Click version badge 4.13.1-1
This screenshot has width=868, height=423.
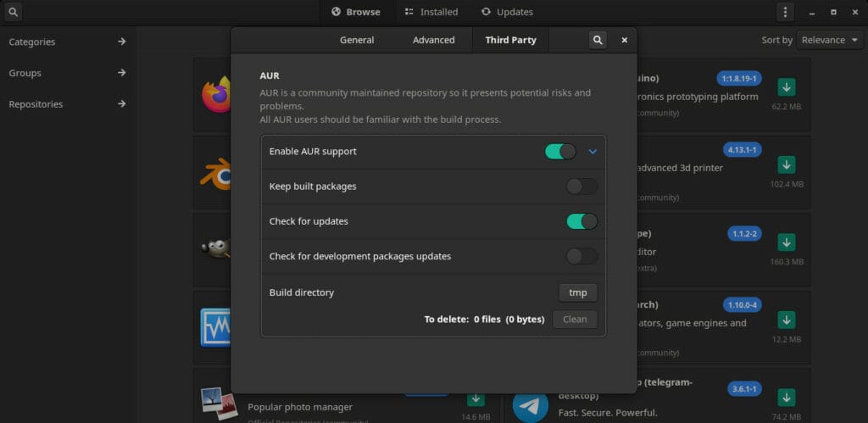click(743, 149)
